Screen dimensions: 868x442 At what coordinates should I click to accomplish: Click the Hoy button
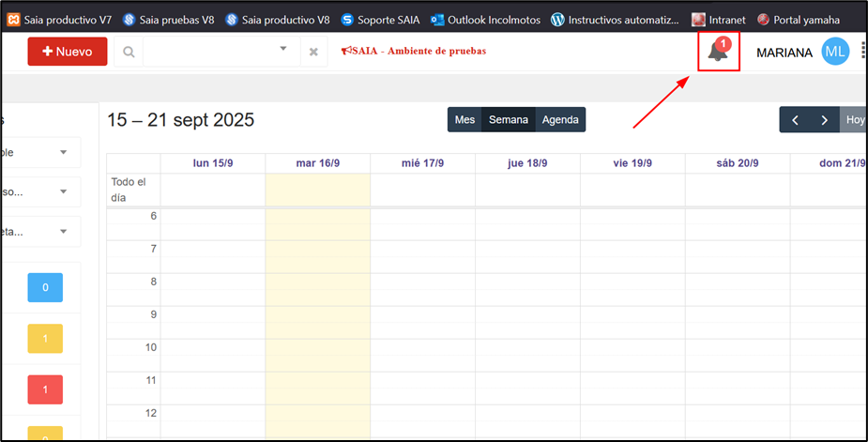tap(855, 120)
